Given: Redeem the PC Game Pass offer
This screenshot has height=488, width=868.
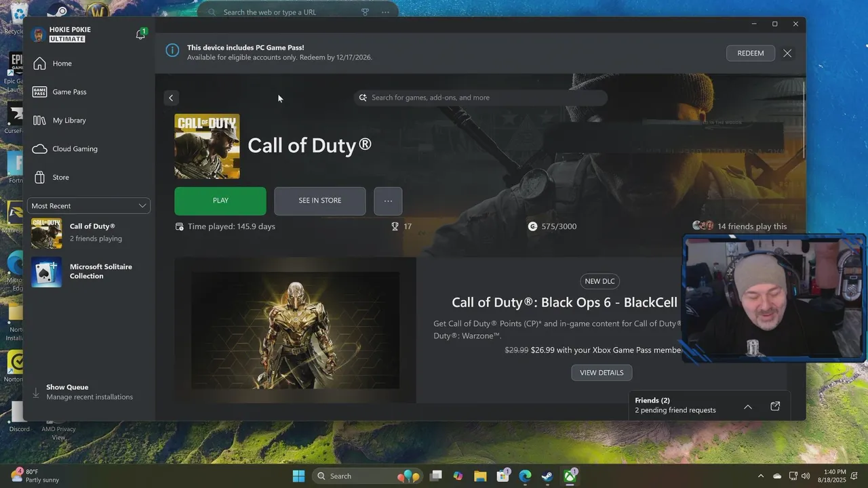Looking at the screenshot, I should tap(751, 53).
